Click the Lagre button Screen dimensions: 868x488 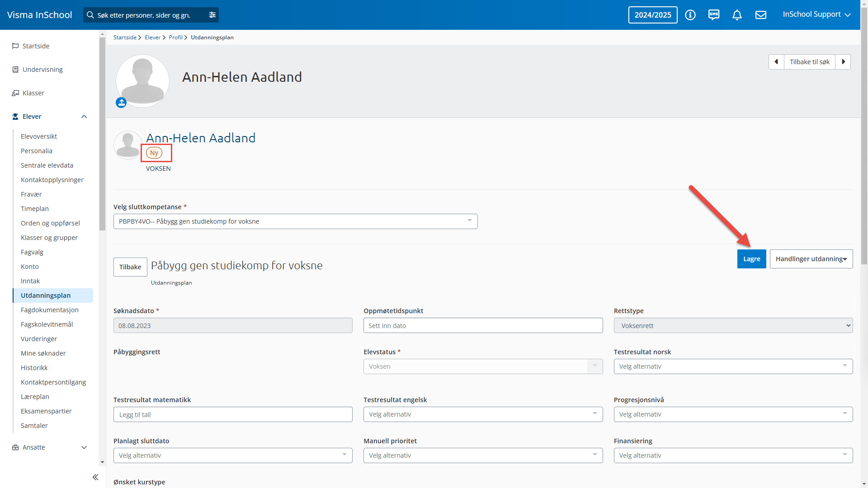point(751,259)
